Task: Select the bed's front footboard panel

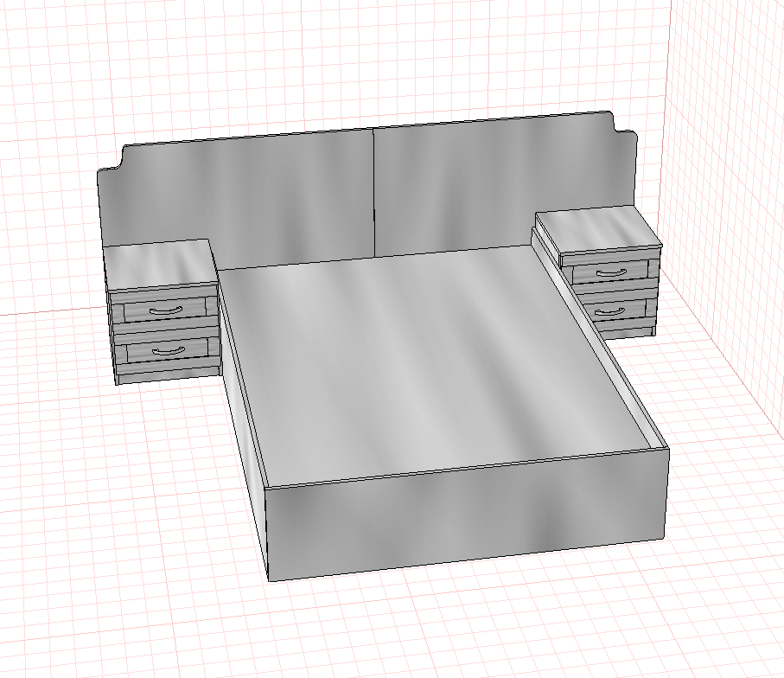Action: pyautogui.click(x=467, y=515)
